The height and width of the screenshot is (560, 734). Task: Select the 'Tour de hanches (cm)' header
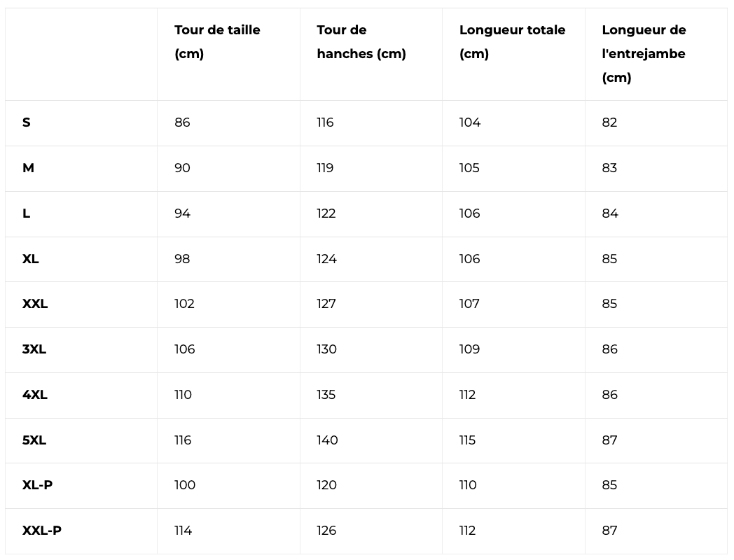click(361, 42)
